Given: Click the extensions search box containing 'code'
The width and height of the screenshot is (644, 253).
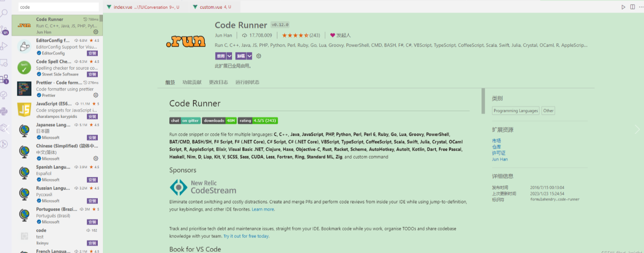Looking at the screenshot, I should coord(58,7).
